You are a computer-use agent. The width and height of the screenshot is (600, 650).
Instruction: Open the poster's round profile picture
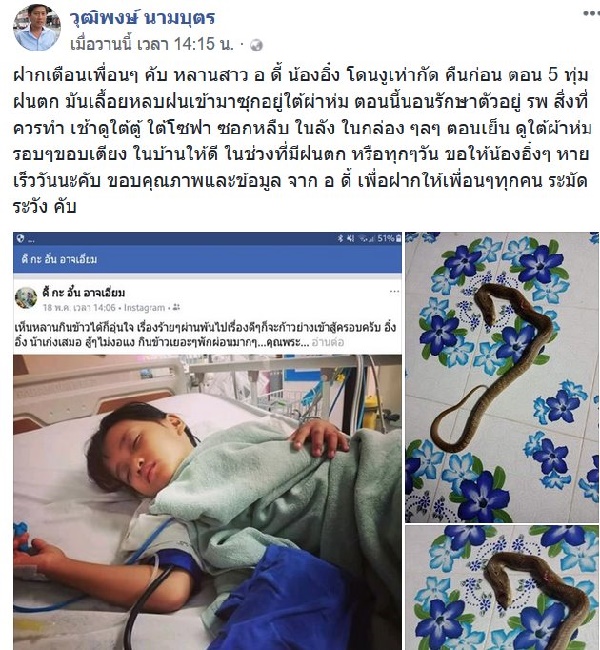[37, 27]
